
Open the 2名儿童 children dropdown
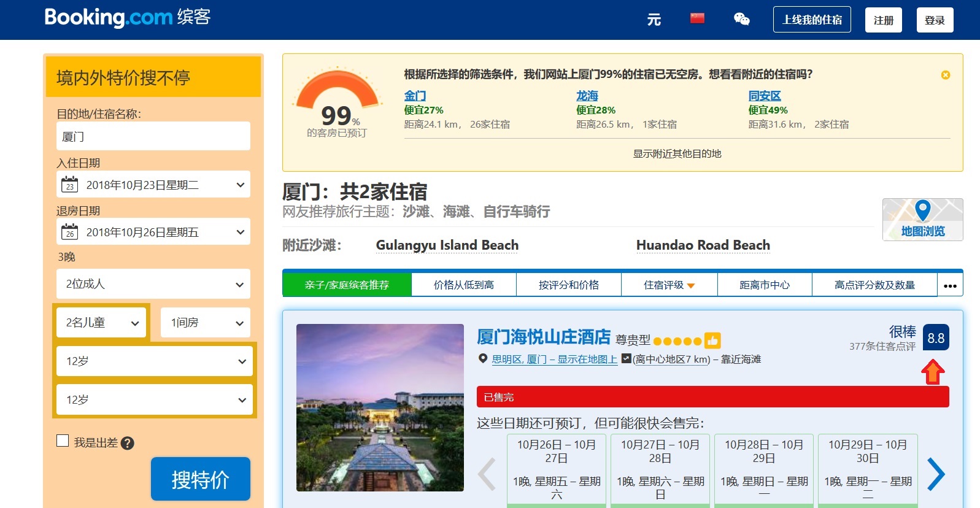(x=101, y=322)
